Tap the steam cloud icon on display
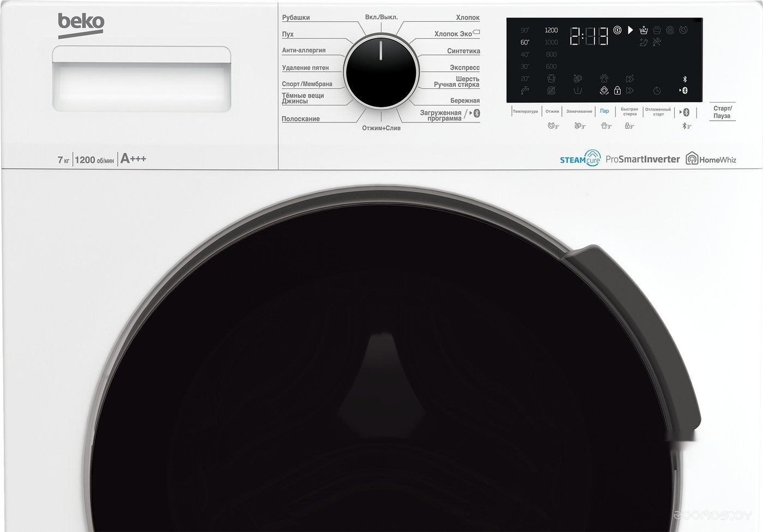 coord(605,90)
